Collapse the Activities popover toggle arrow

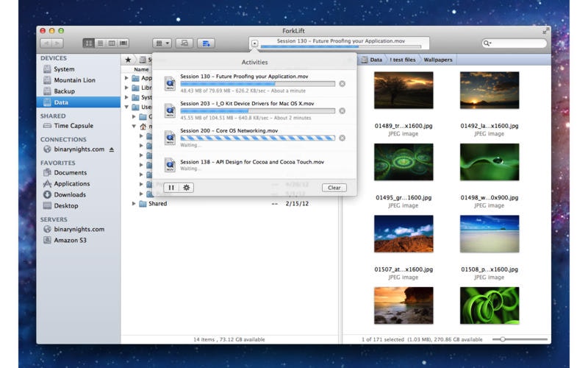(254, 43)
